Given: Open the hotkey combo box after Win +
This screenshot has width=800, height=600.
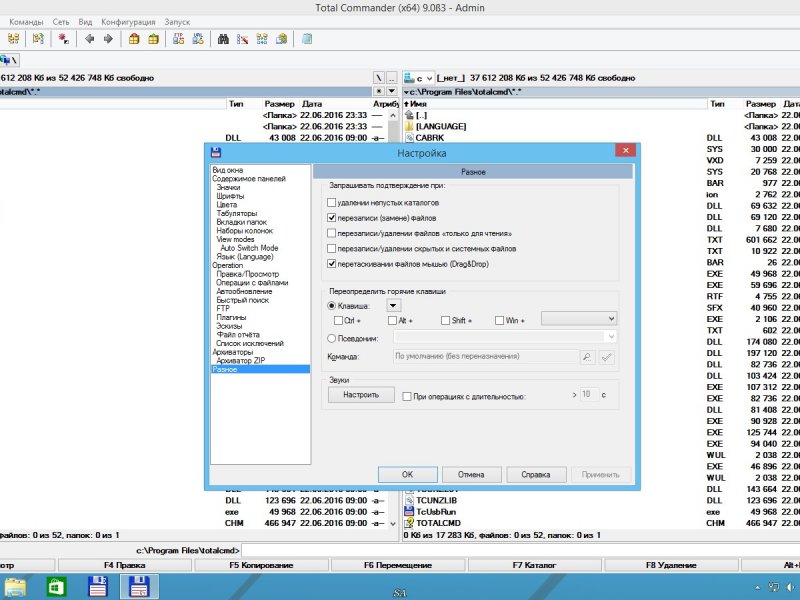Looking at the screenshot, I should click(579, 319).
